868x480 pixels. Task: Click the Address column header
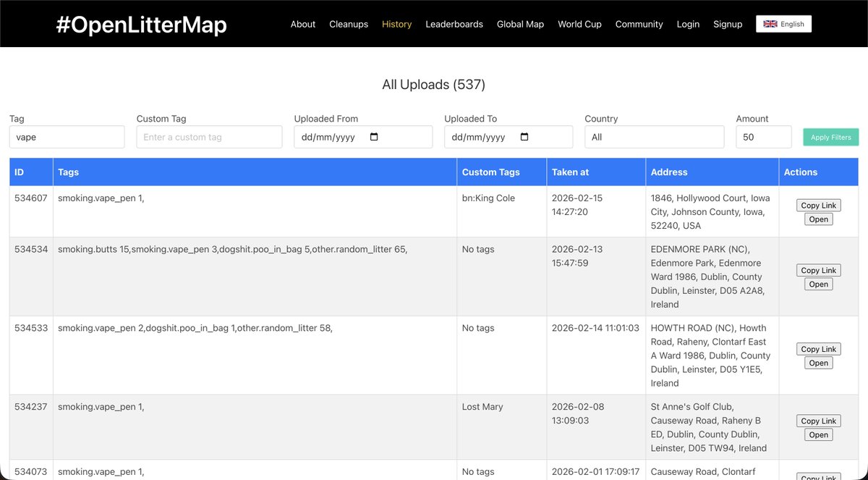(712, 172)
